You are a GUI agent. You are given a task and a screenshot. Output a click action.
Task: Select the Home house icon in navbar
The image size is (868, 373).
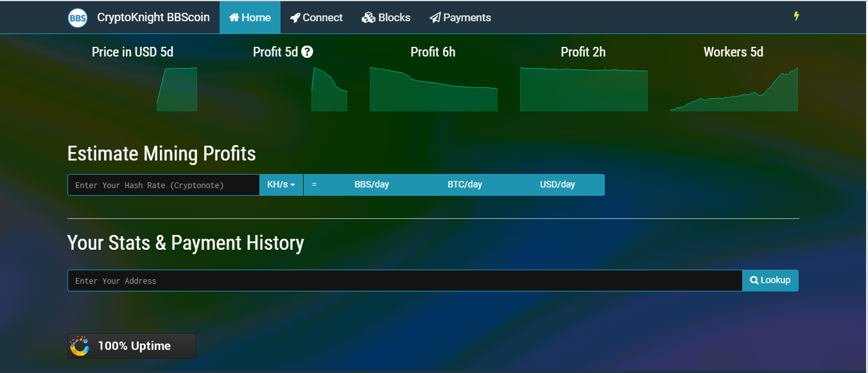234,17
